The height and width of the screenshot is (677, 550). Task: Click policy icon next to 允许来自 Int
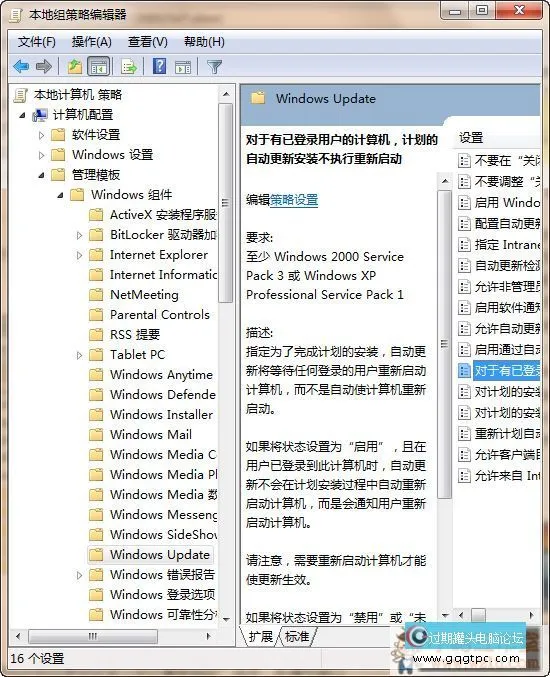point(464,476)
